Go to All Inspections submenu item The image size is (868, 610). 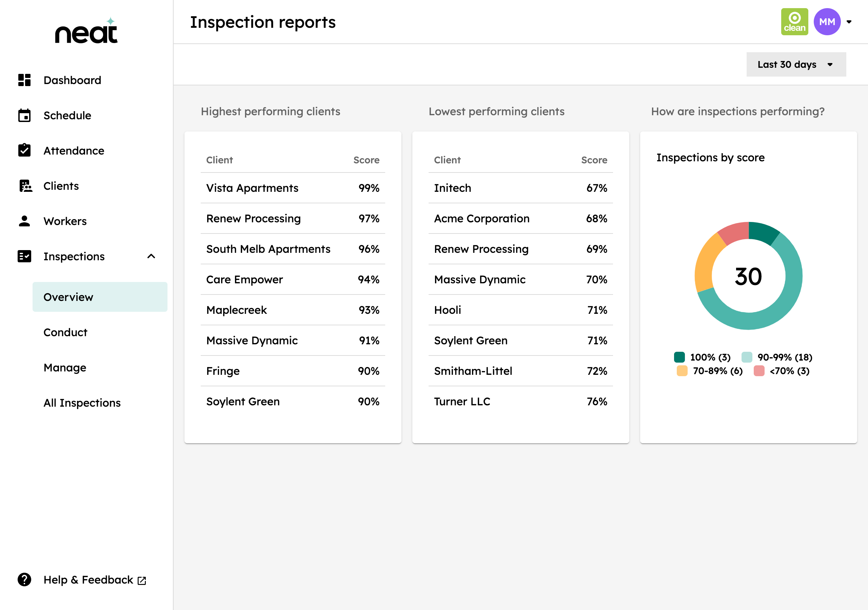82,403
